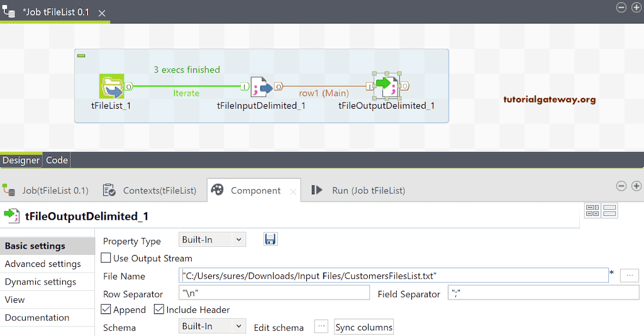Uncheck the Append checkbox
644x336 pixels.
106,309
